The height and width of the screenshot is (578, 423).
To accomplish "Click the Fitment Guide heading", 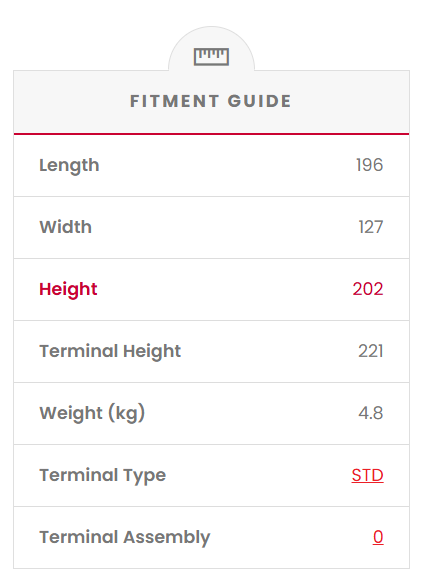I will pyautogui.click(x=211, y=101).
